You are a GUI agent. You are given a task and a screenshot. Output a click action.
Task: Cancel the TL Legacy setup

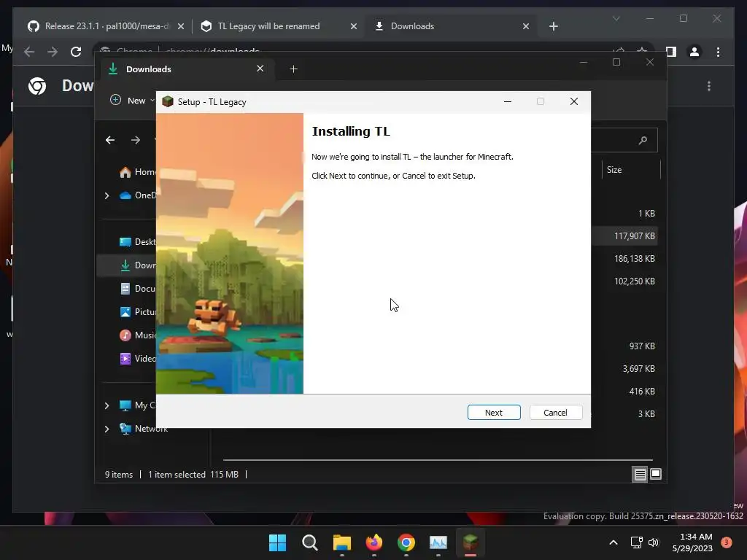[555, 413]
